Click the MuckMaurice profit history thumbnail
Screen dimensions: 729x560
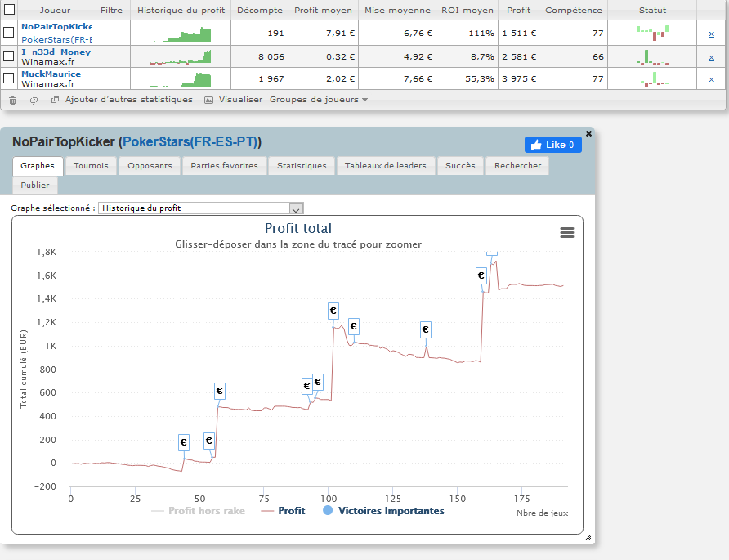[x=181, y=79]
